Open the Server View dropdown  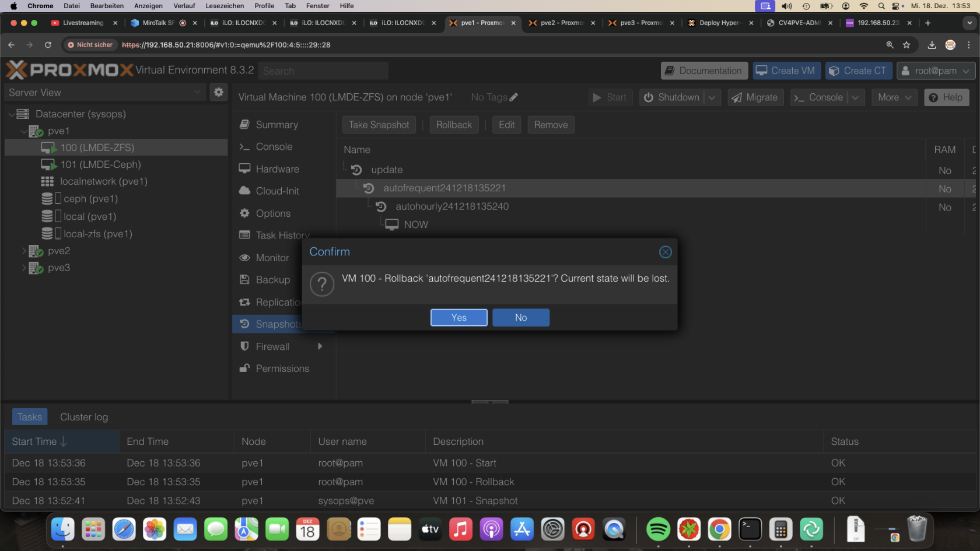104,92
